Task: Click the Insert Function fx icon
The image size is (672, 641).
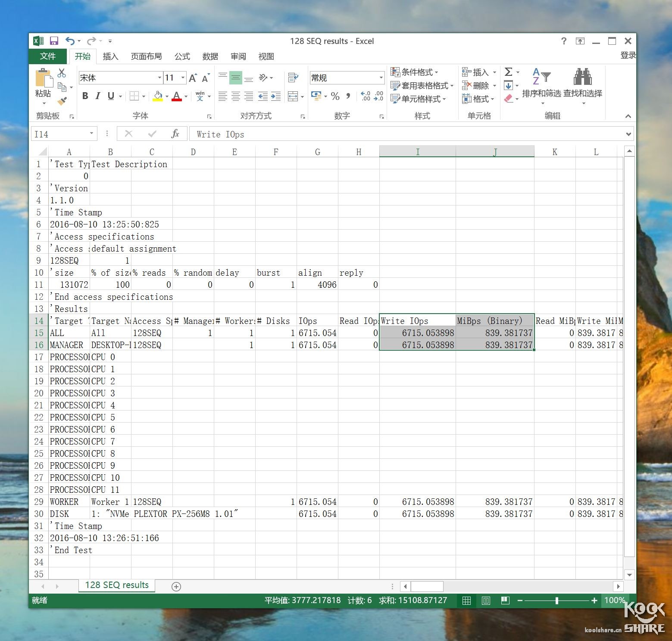Action: click(175, 134)
